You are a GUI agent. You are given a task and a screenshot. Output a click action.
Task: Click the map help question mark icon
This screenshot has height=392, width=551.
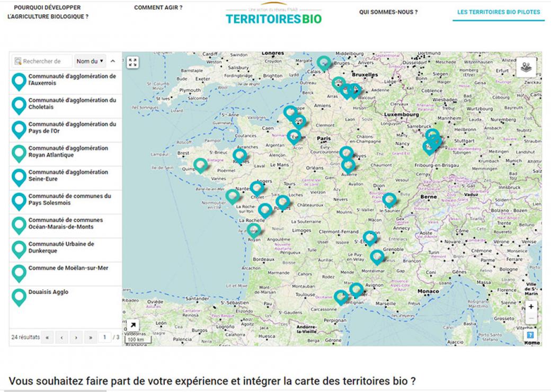coord(530,335)
